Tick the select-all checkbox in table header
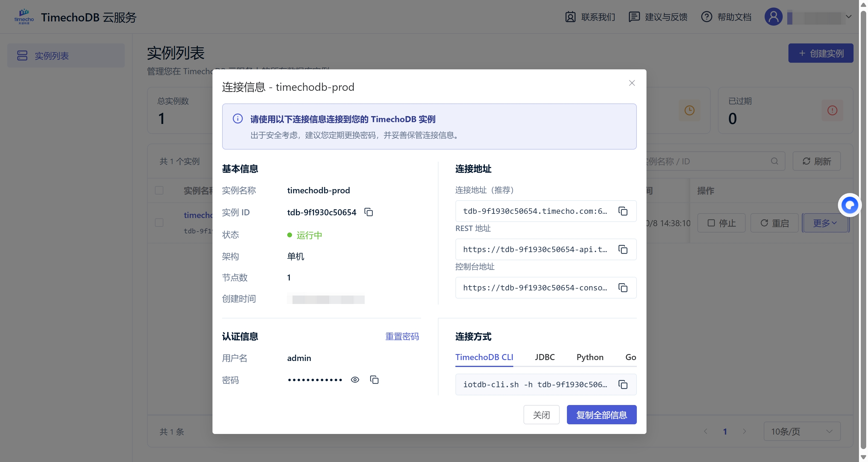Viewport: 868px width, 462px height. 159,191
